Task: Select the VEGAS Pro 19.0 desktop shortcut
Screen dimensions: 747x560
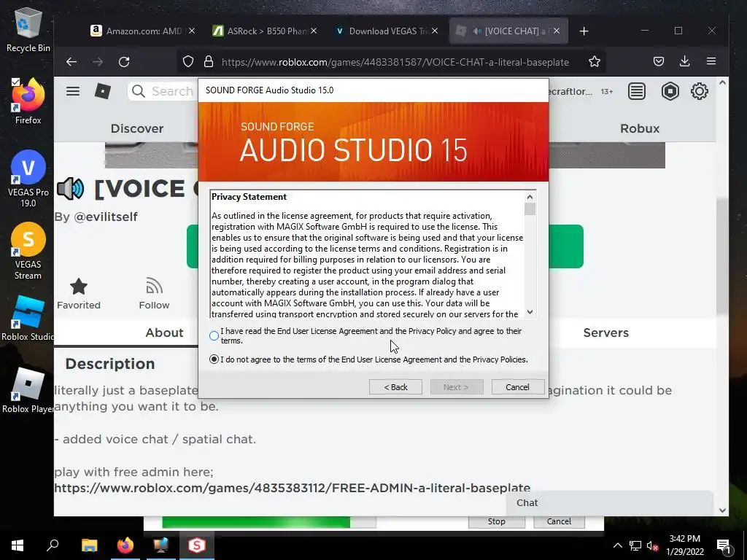Action: point(28,179)
